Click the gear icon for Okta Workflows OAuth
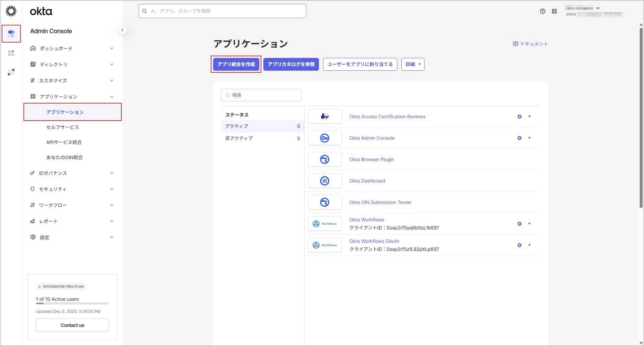The width and height of the screenshot is (644, 346). [x=519, y=245]
